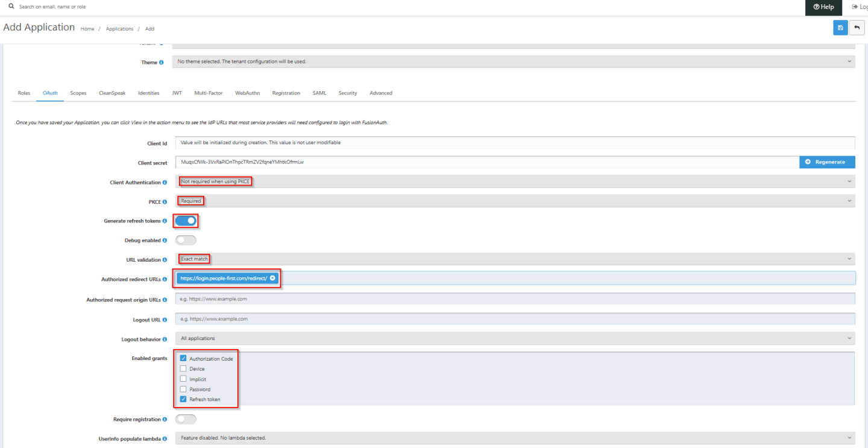The width and height of the screenshot is (868, 448).
Task: Enable the Debug enabled toggle
Action: point(186,240)
